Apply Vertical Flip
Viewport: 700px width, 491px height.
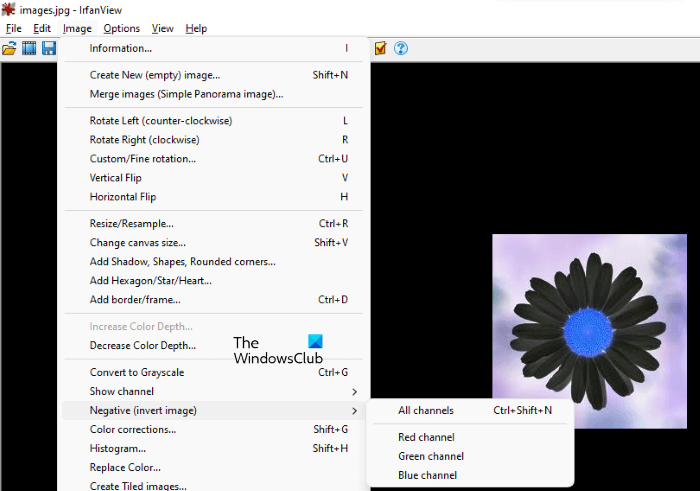[x=213, y=178]
